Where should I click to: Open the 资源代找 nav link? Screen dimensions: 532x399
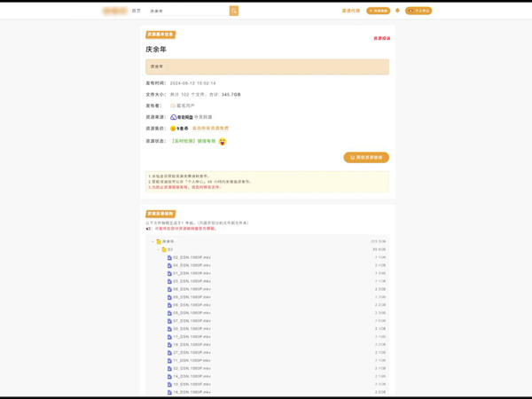point(350,11)
